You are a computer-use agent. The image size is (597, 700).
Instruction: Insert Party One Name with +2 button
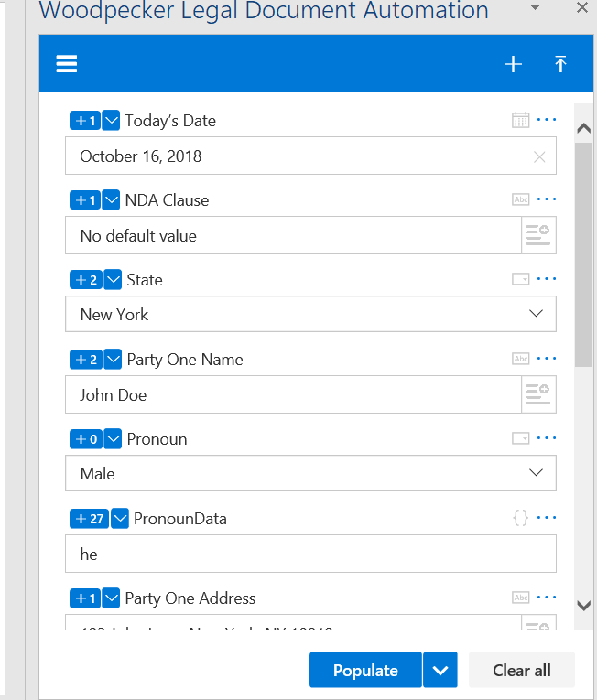coord(86,360)
